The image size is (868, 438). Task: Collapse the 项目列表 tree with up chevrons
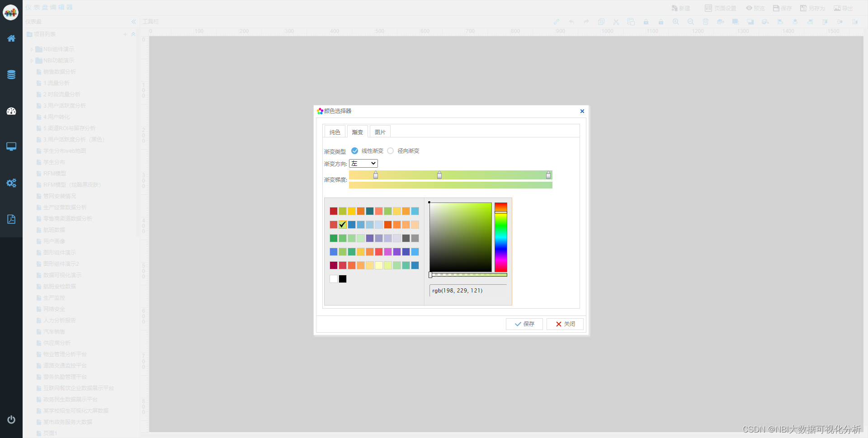tap(133, 34)
